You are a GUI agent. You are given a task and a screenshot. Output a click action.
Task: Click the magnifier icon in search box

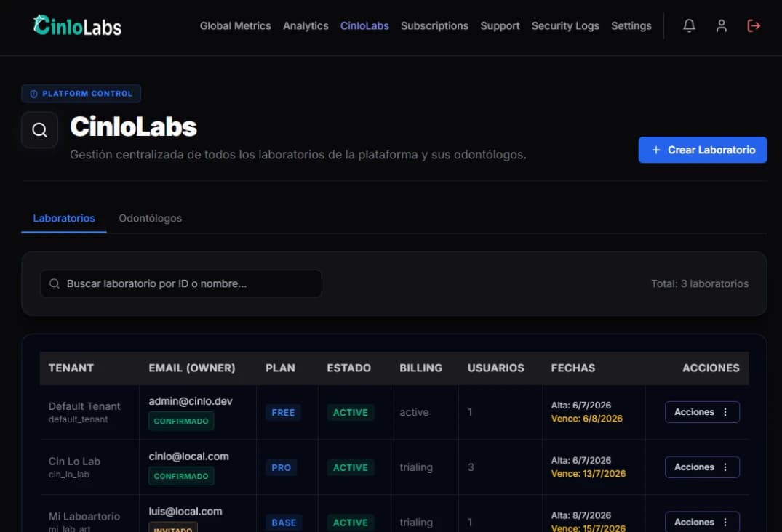55,283
